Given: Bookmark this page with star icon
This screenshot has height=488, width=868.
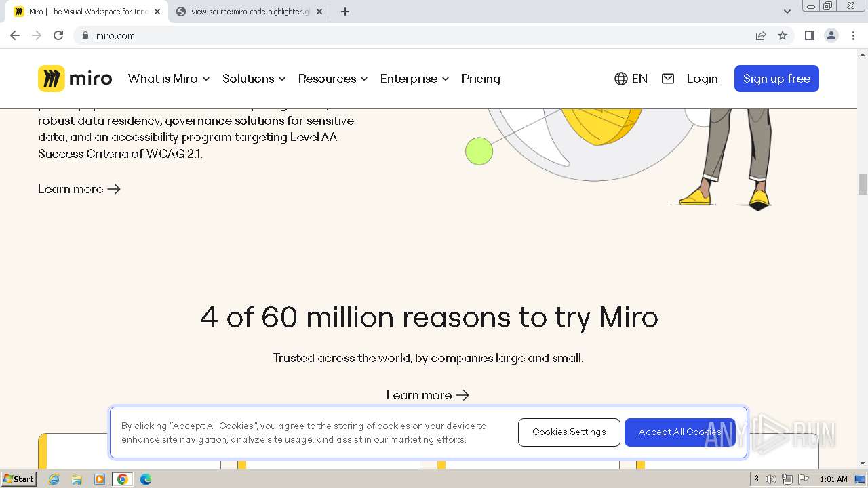Looking at the screenshot, I should point(783,35).
